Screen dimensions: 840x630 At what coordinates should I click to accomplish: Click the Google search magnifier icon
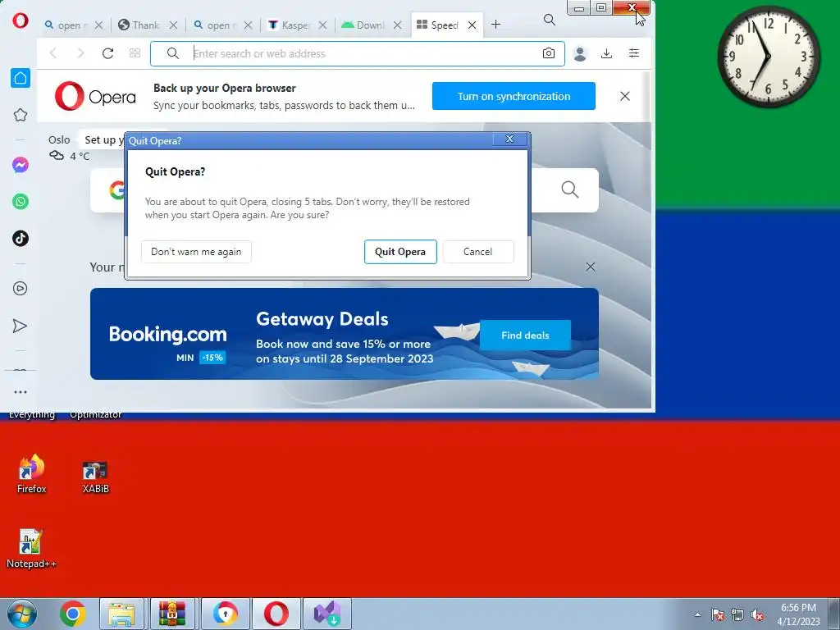pos(570,189)
